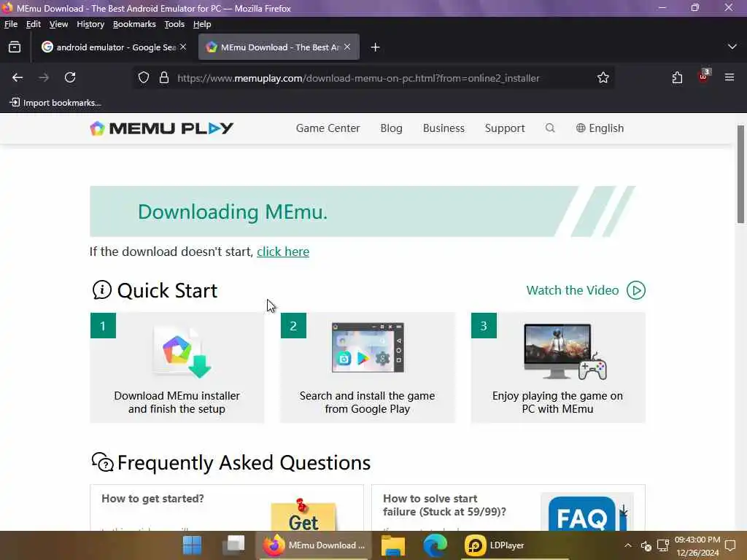Click the Quick Start info icon
This screenshot has width=747, height=560.
101,290
